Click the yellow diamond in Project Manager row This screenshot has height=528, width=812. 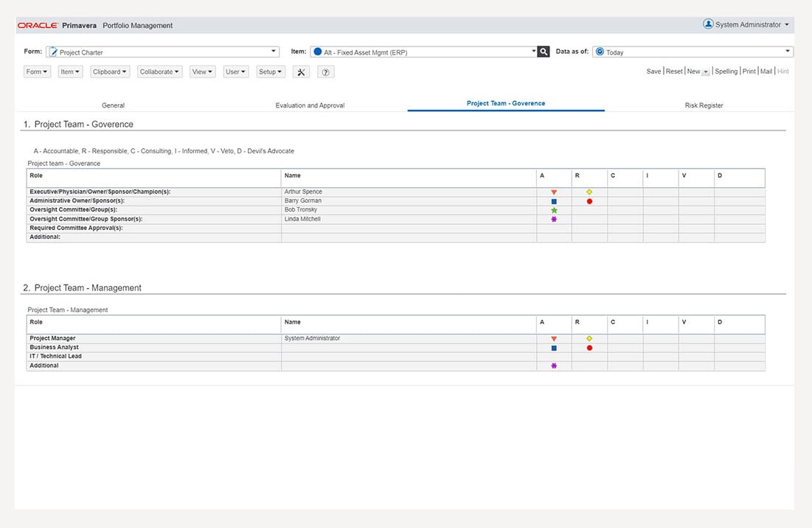coord(589,338)
